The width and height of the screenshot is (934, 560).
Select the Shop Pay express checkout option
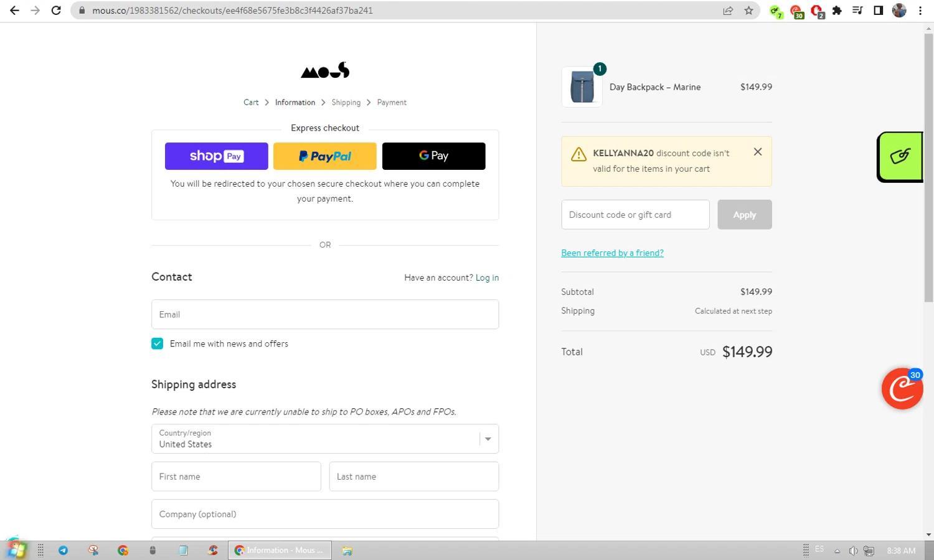[216, 156]
